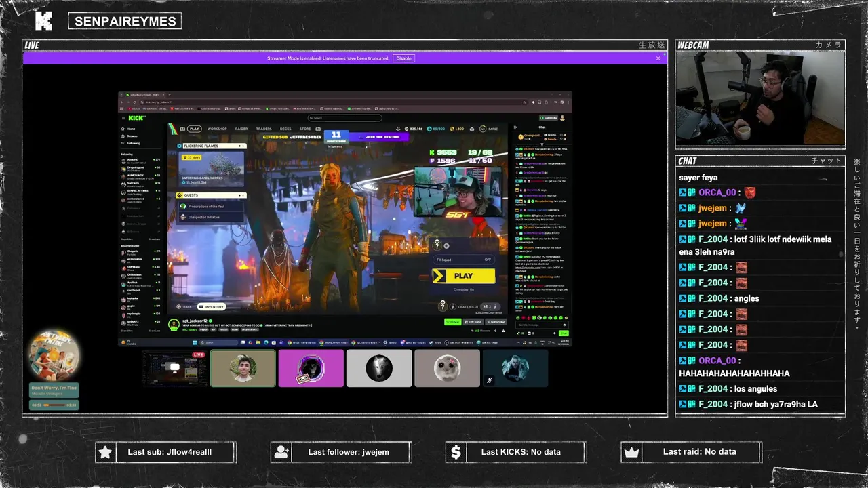
Task: Open the Kick profile avatar menu
Action: (x=562, y=118)
